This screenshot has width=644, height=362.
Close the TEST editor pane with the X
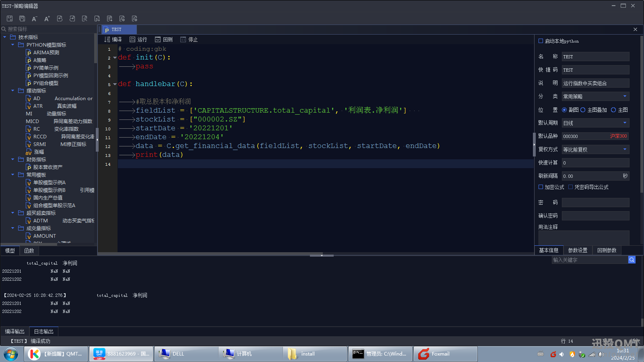click(635, 29)
